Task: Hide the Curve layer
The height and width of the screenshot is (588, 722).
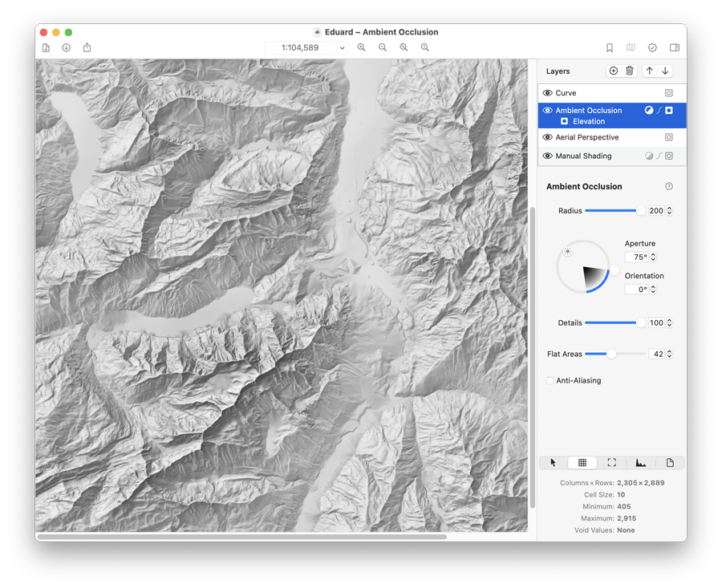Action: (x=546, y=92)
